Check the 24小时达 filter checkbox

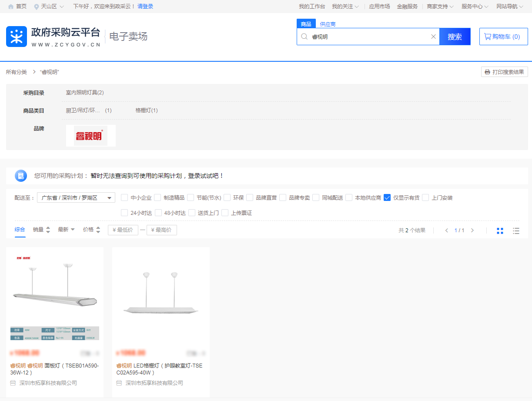124,213
